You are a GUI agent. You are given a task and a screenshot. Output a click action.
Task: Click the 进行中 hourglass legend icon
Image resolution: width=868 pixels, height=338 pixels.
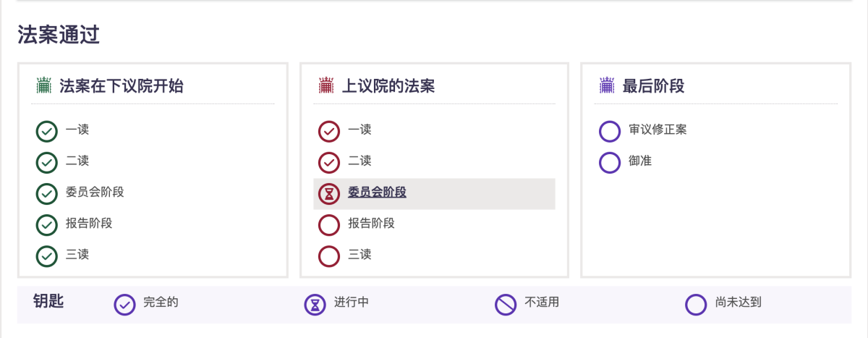click(x=315, y=305)
